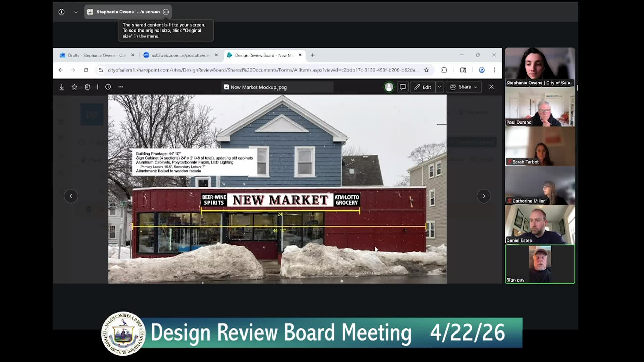
Task: Reload the SharePoint page
Action: click(86, 70)
